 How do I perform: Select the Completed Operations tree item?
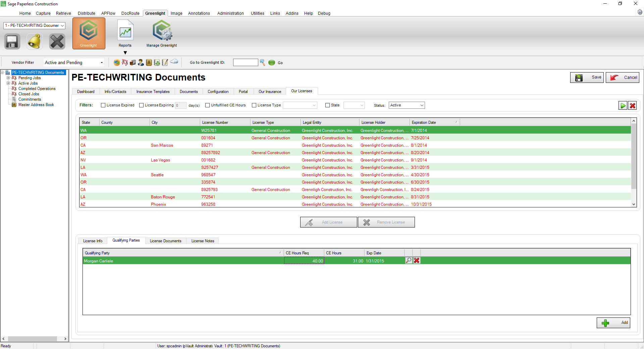(x=37, y=89)
